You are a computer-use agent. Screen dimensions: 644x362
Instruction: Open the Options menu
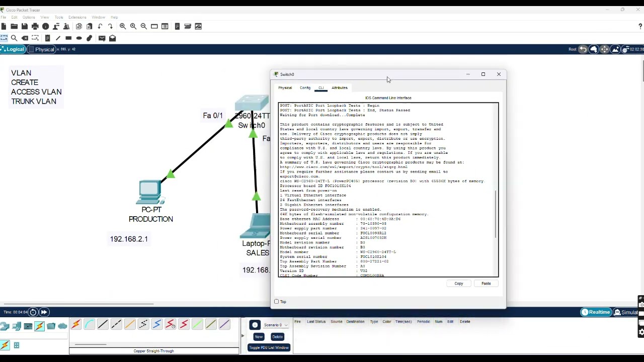tap(29, 18)
